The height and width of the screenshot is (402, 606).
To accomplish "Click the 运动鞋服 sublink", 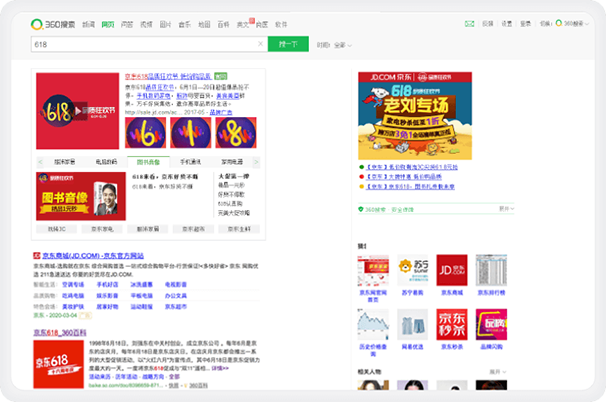I will [x=141, y=307].
